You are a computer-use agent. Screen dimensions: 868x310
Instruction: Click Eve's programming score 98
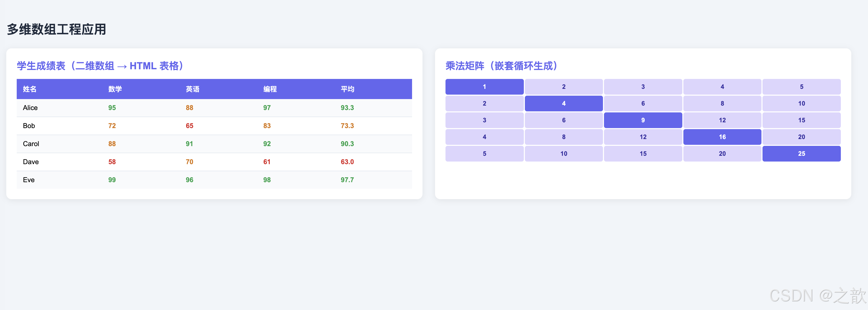pyautogui.click(x=267, y=180)
